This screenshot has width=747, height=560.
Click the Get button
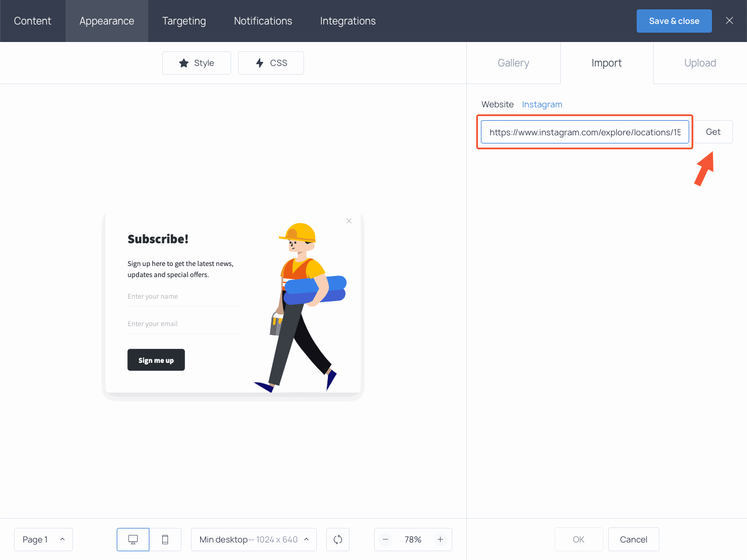[x=713, y=132]
